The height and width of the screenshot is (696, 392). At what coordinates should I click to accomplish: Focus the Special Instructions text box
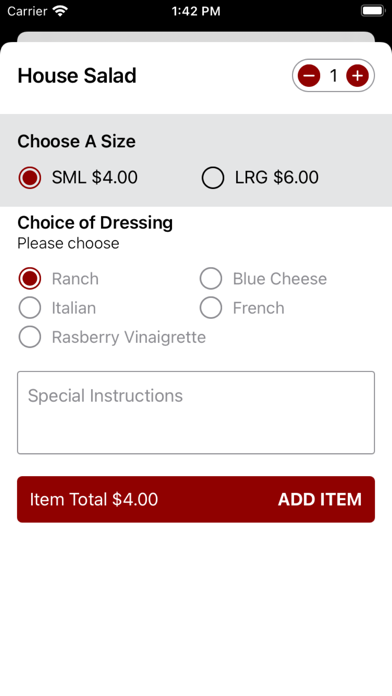pos(196,413)
